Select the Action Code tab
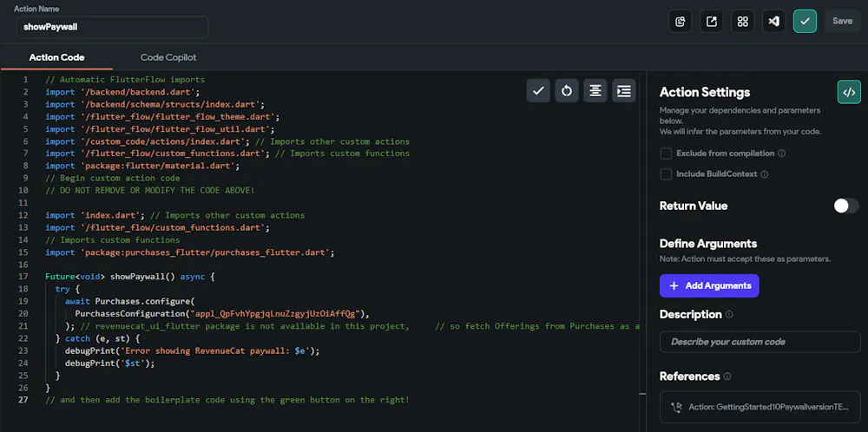This screenshot has width=868, height=432. tap(56, 57)
